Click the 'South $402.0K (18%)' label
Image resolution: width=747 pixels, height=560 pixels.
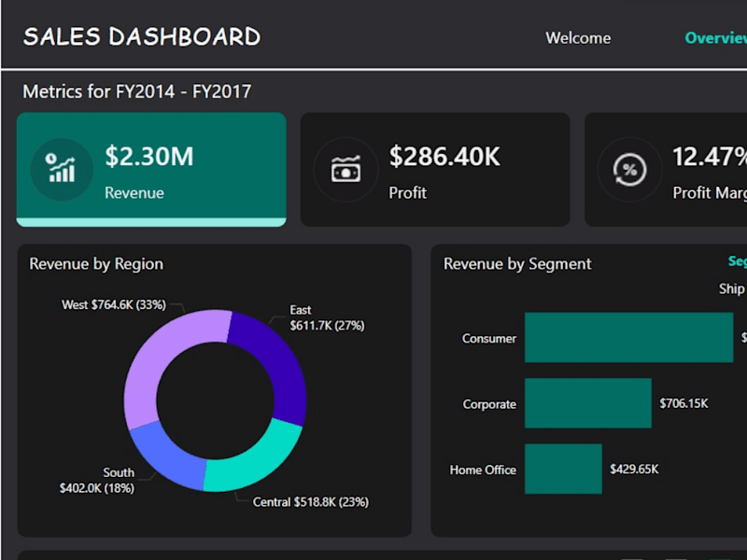tap(97, 480)
